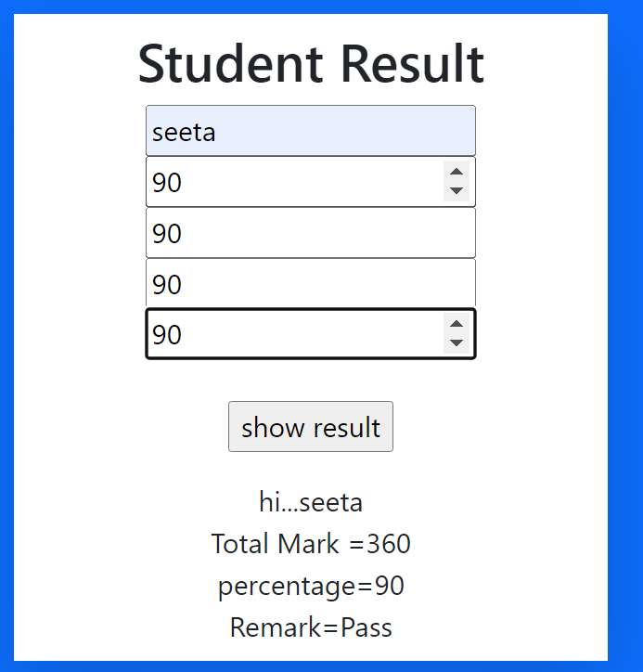Click up arrow of the focused last marks field
The height and width of the screenshot is (672, 643).
tap(456, 324)
